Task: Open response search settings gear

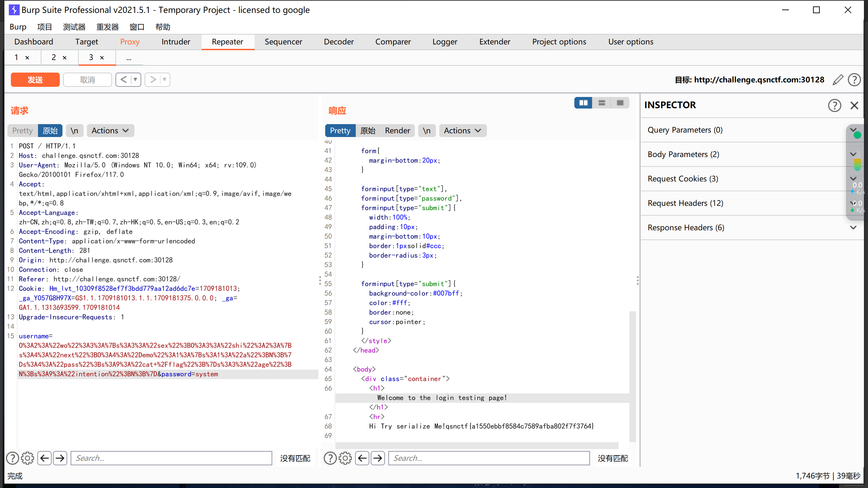Action: coord(345,458)
